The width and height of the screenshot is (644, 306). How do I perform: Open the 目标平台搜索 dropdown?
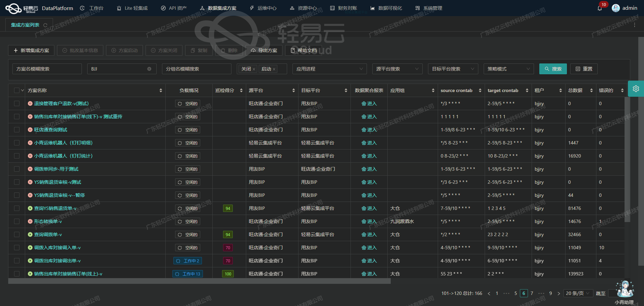453,69
